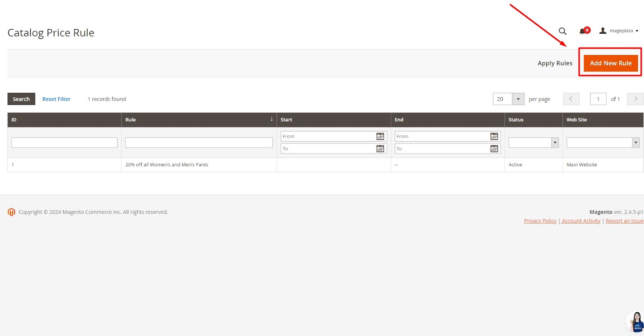This screenshot has height=336, width=644.
Task: Open calendar for Start From date
Action: (380, 136)
